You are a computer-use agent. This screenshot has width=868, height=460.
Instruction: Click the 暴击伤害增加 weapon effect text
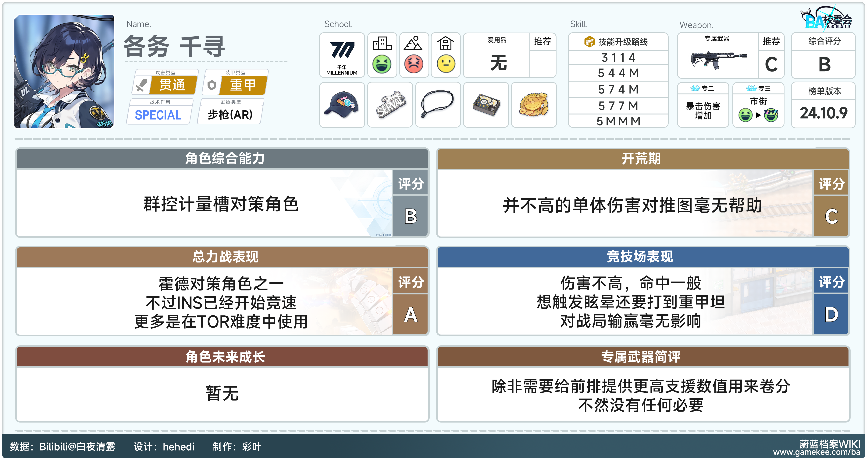(x=703, y=111)
